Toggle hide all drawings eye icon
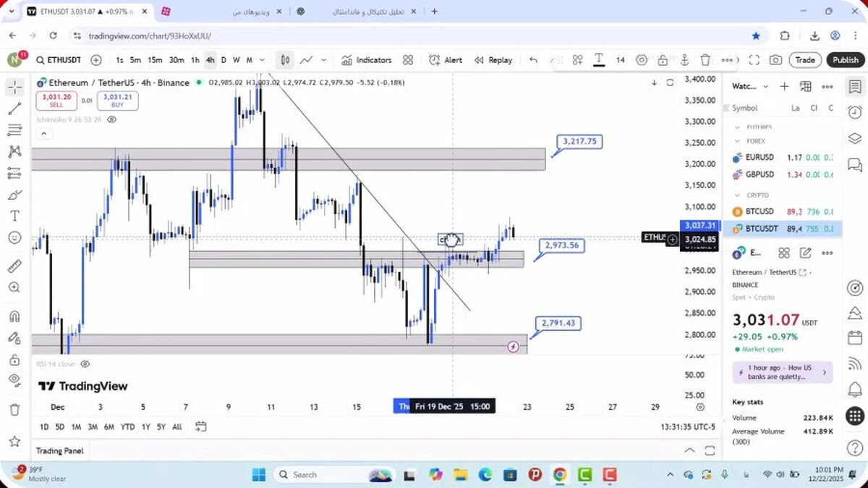The width and height of the screenshot is (868, 488). tap(14, 380)
